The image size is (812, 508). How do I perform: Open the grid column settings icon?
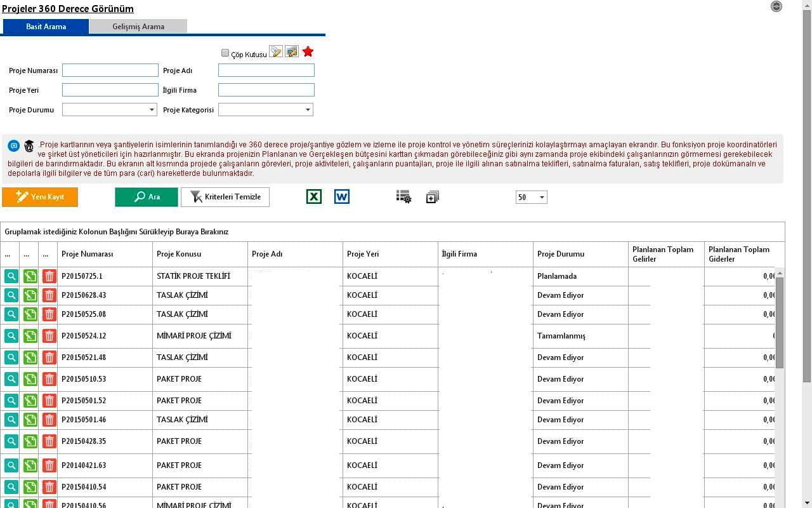pos(403,197)
